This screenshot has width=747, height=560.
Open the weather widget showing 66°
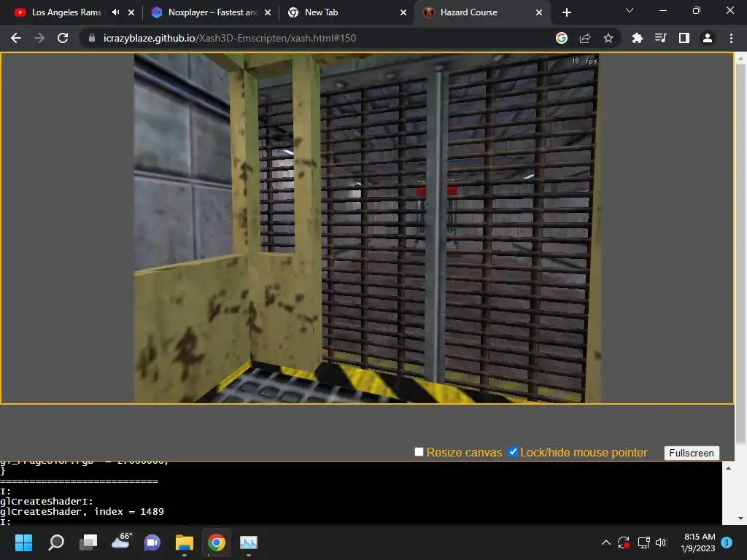[x=121, y=542]
